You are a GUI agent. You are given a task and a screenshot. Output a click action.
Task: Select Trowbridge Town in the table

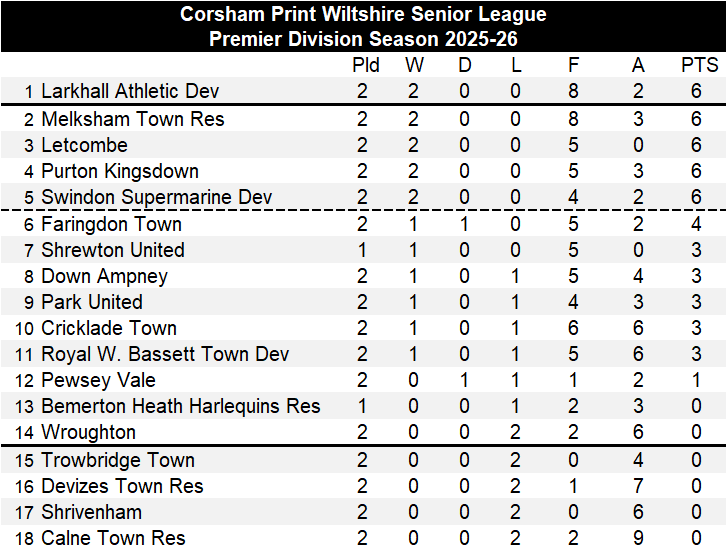117,461
